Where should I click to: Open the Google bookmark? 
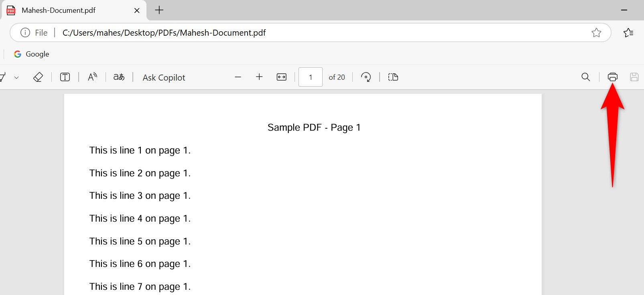[31, 54]
